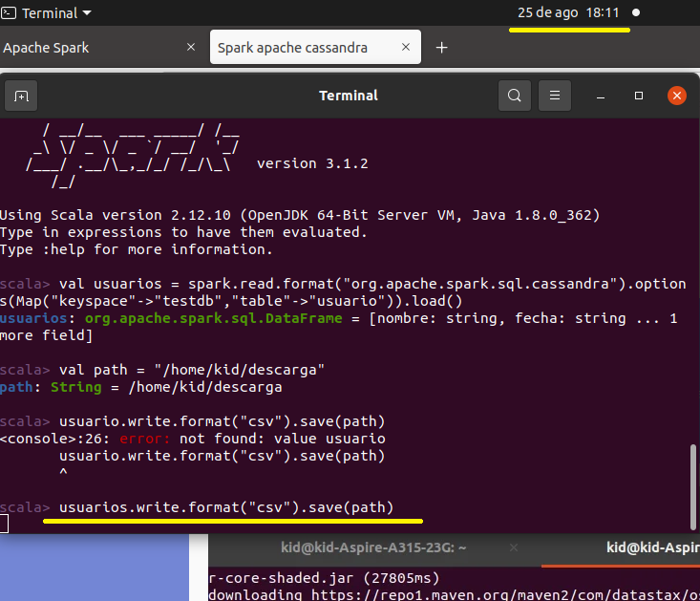
Task: Open the terminal hamburger menu
Action: (x=555, y=96)
